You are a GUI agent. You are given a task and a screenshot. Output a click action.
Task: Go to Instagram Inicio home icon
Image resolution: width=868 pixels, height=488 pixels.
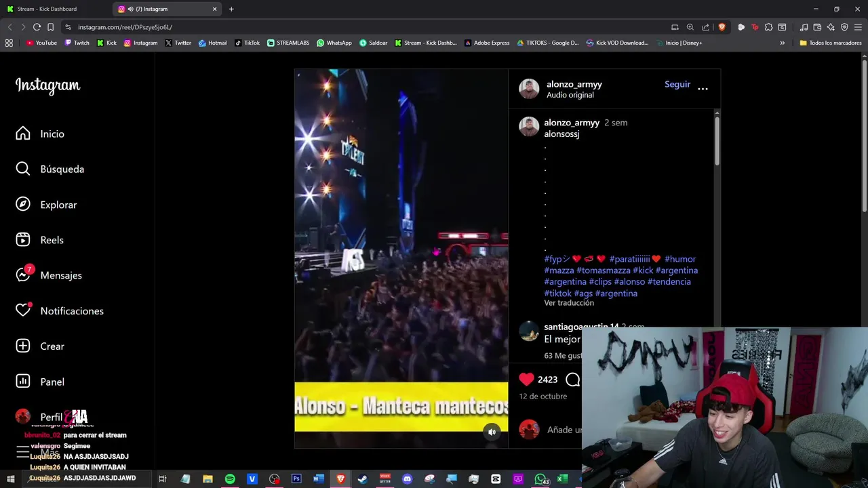click(23, 134)
